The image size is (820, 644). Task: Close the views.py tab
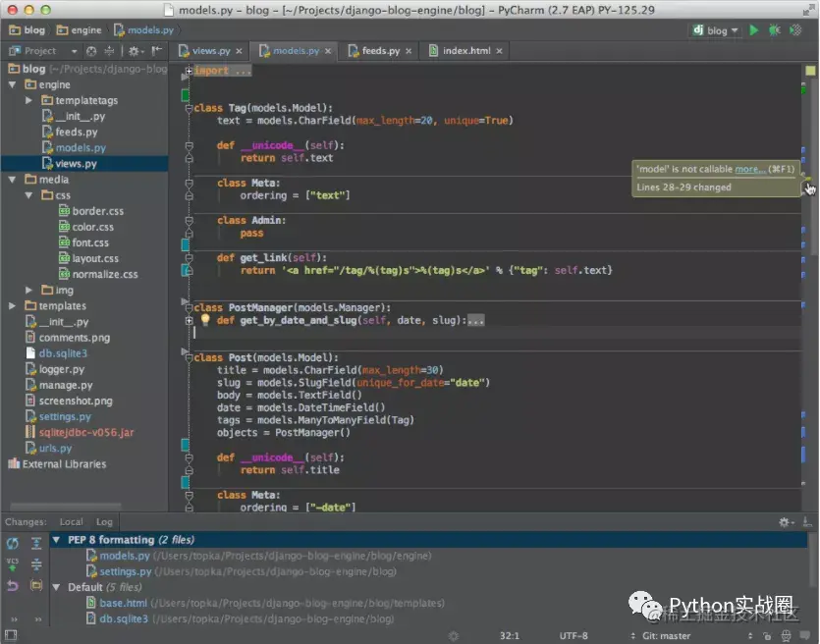point(239,51)
